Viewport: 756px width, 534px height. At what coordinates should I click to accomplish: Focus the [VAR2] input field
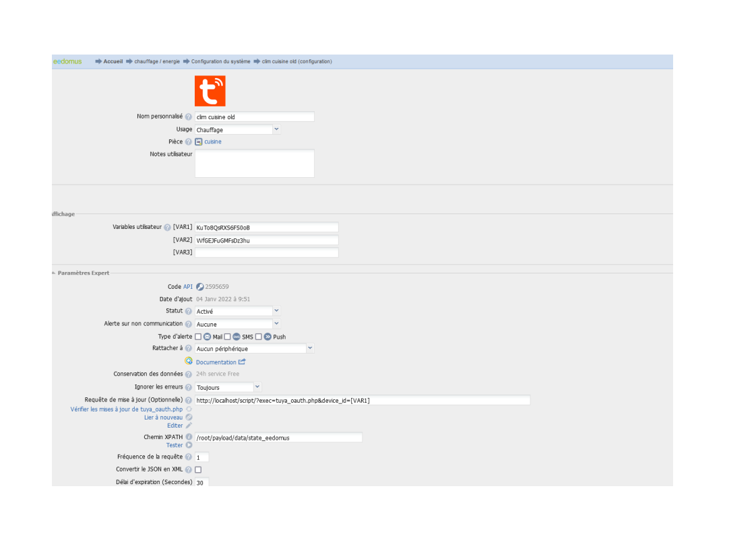coord(267,240)
